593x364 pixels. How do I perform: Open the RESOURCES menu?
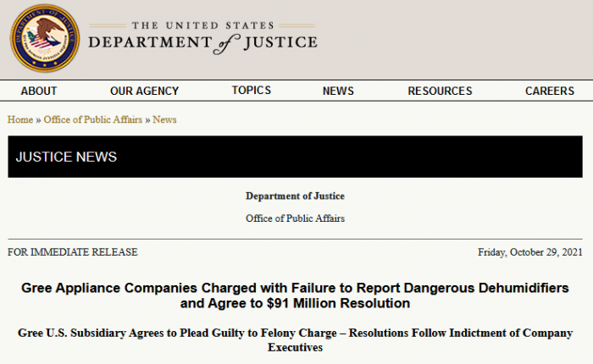point(440,91)
